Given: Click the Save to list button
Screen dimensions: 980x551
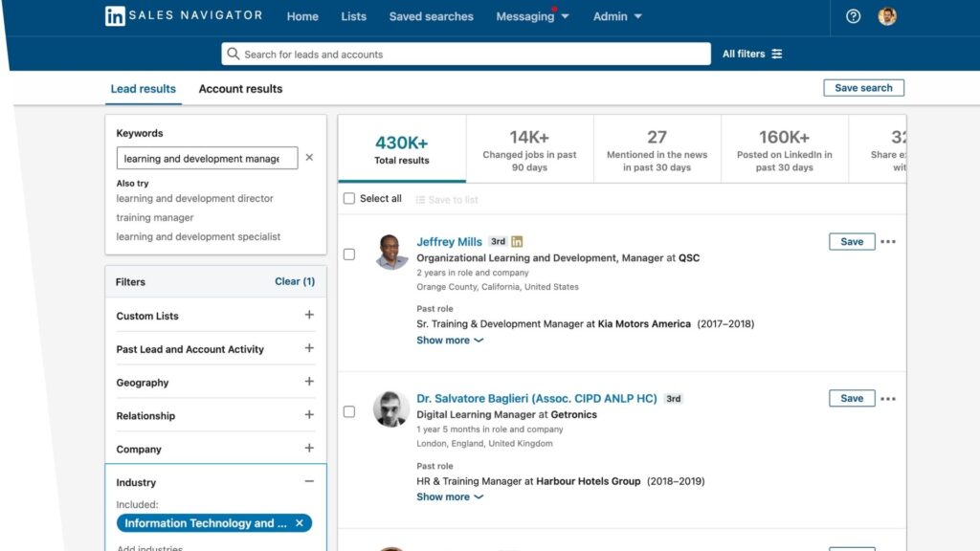Looking at the screenshot, I should pos(447,200).
